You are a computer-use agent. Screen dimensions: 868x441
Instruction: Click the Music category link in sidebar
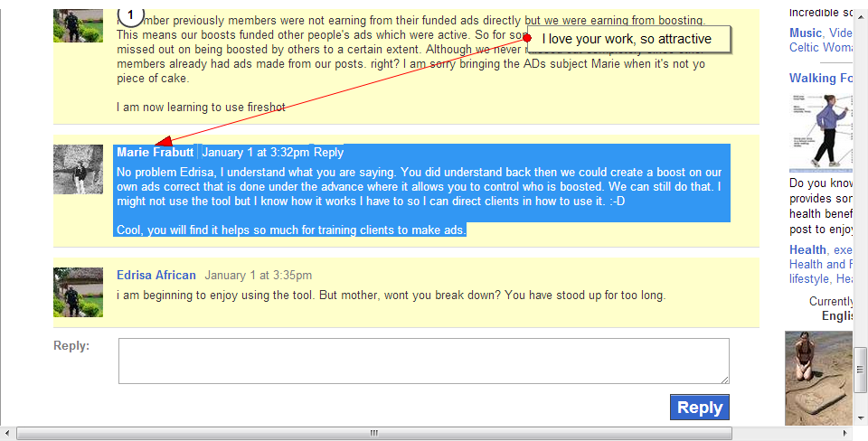point(805,33)
